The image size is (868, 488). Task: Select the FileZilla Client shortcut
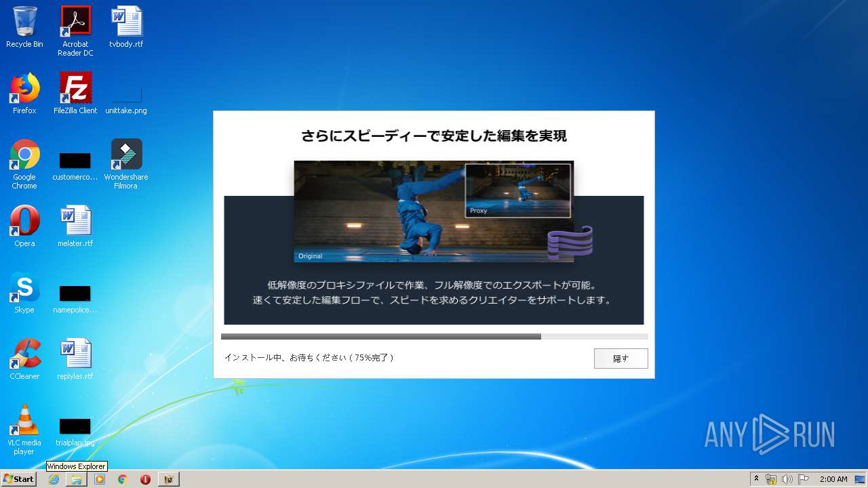(75, 94)
